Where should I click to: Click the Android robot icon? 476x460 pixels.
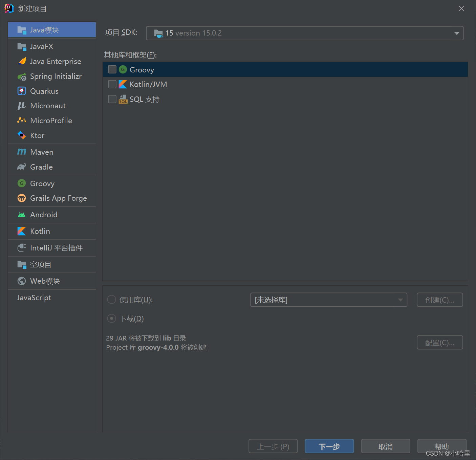22,215
